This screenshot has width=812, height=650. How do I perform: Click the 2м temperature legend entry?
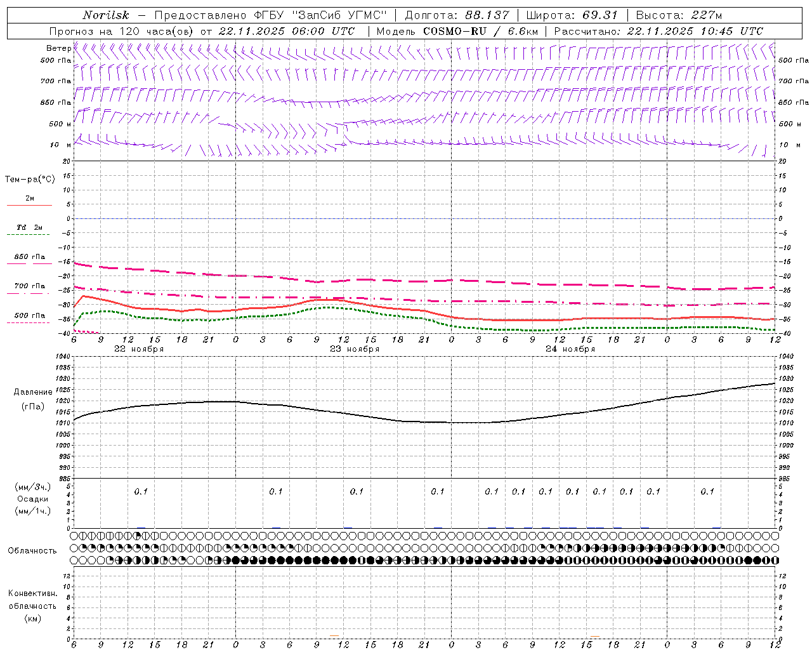pyautogui.click(x=30, y=199)
